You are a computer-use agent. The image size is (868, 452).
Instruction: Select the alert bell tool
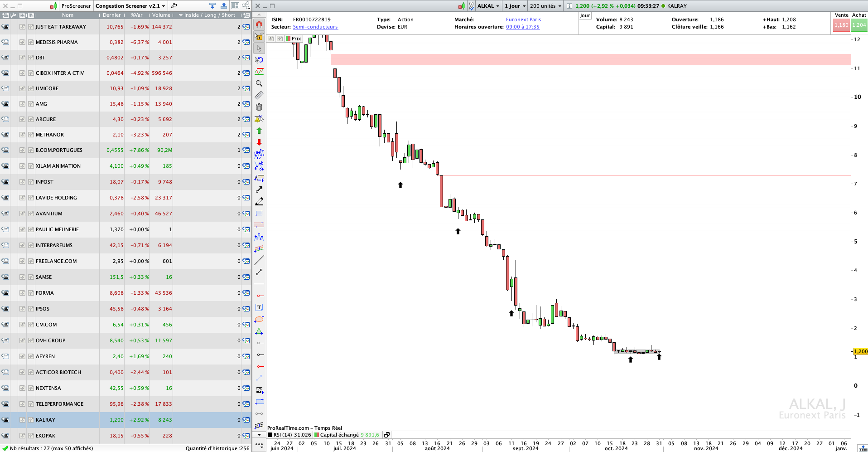point(259,119)
